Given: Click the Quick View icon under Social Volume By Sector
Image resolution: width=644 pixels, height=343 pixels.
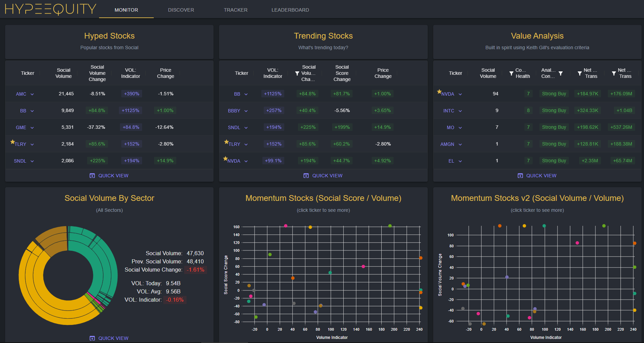Looking at the screenshot, I should (92, 338).
